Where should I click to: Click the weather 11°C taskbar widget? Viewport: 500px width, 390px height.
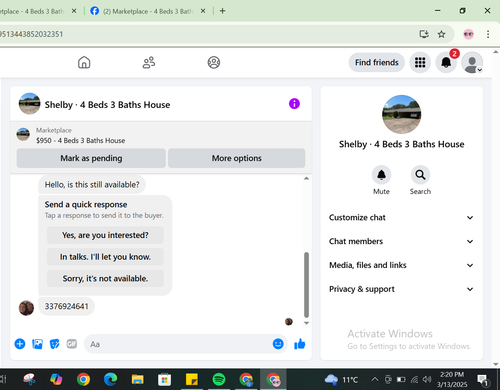341,379
